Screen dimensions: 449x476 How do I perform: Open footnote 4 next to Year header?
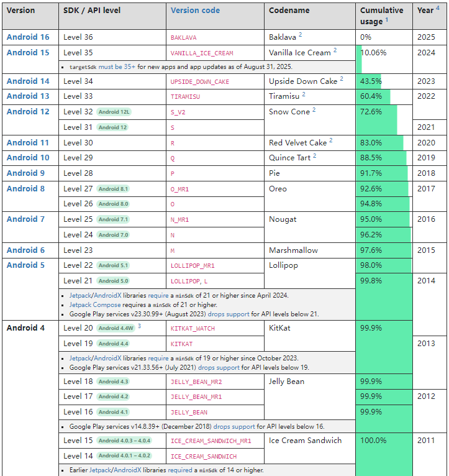(438, 8)
